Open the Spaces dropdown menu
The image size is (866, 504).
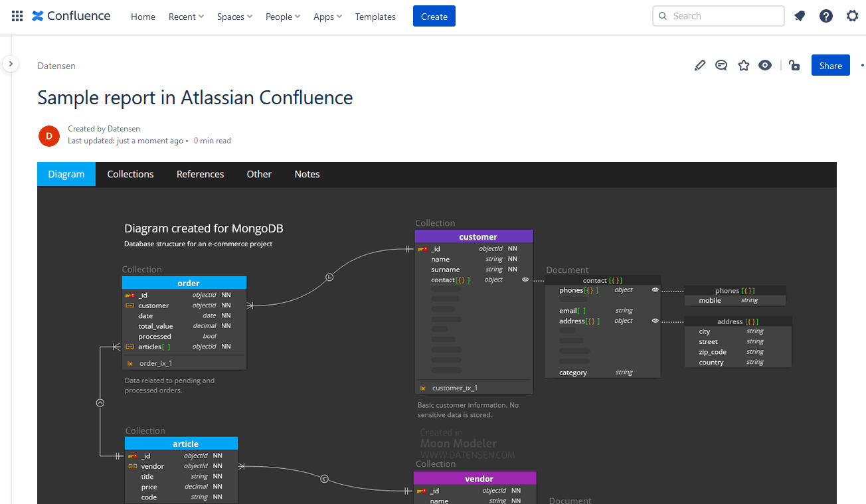[234, 17]
